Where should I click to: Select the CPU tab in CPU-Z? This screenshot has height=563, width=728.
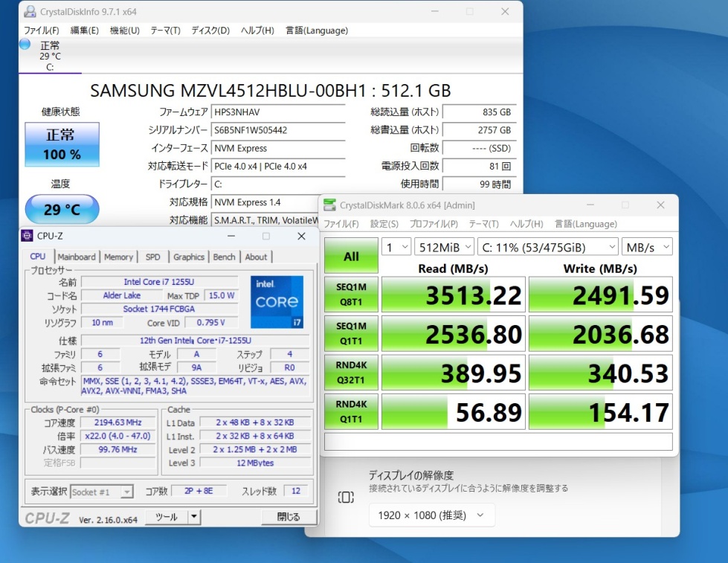click(38, 257)
